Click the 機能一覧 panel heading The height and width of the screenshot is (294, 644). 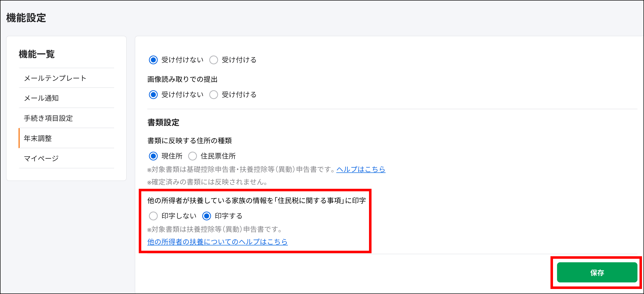point(37,54)
